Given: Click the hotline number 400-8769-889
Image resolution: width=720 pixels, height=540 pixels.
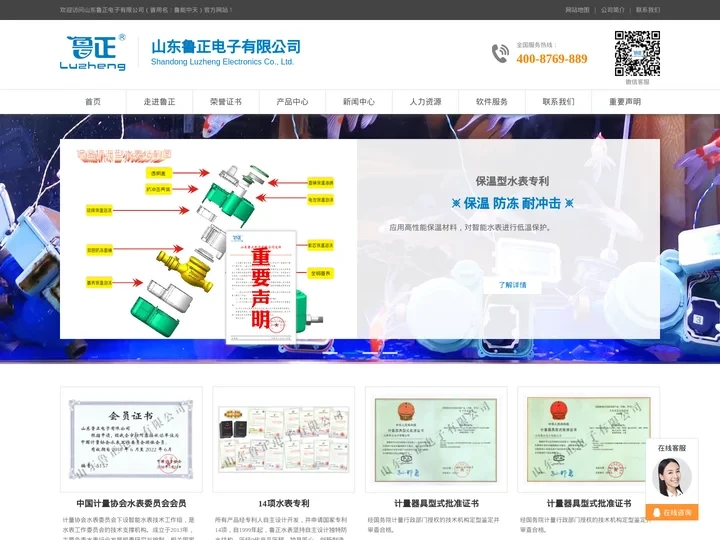Looking at the screenshot, I should point(552,59).
